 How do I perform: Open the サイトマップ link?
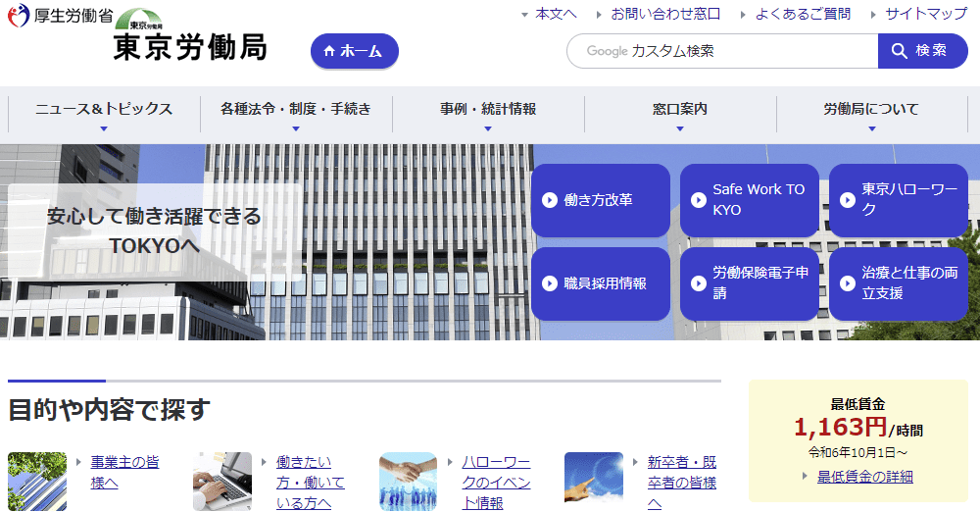(925, 14)
